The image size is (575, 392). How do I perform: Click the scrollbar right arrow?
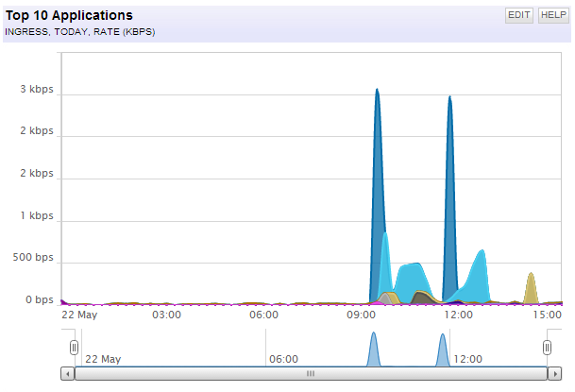554,374
